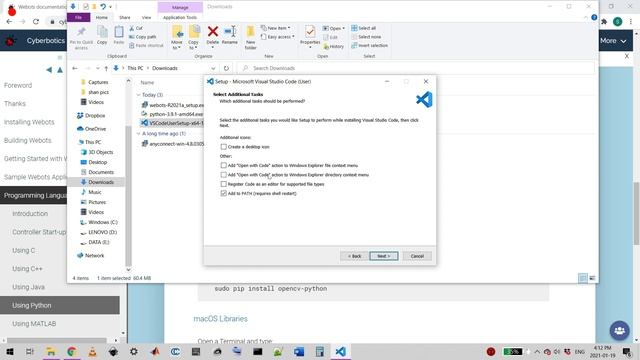
Task: Click Invert selection in ribbon
Action: tap(369, 45)
